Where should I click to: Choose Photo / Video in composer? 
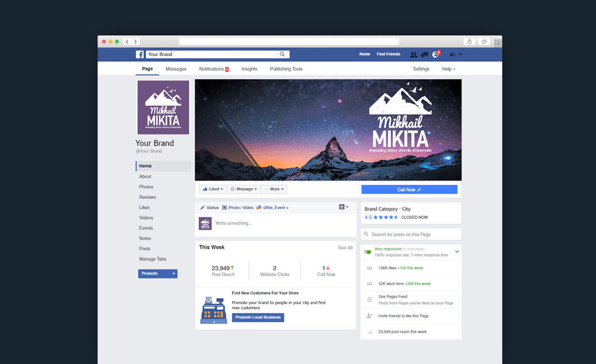click(238, 207)
